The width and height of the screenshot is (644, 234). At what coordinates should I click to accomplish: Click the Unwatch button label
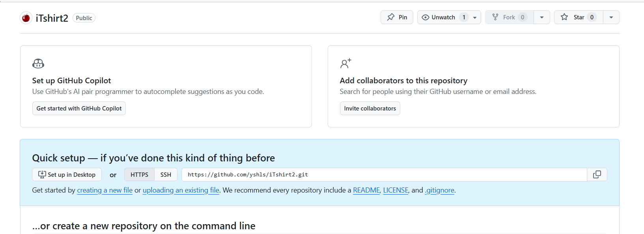[x=443, y=17]
